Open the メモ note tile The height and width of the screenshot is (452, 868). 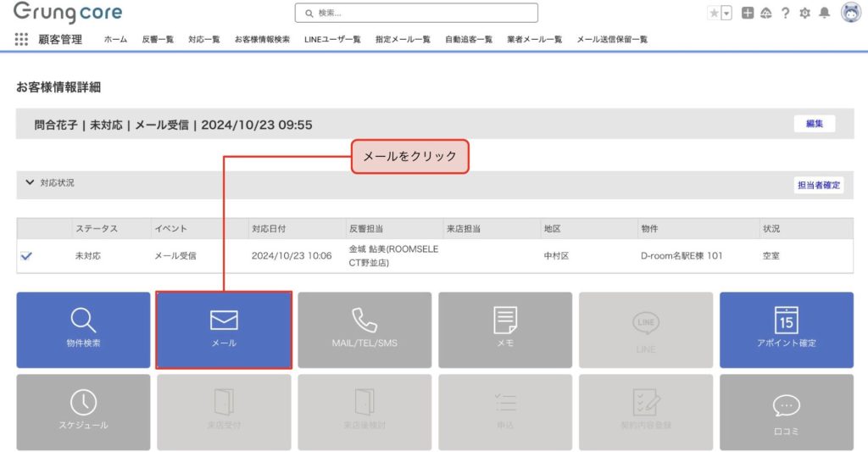click(505, 329)
